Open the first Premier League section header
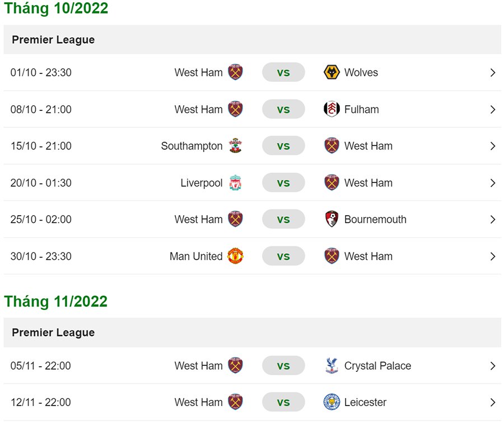504x424 pixels. [x=53, y=40]
